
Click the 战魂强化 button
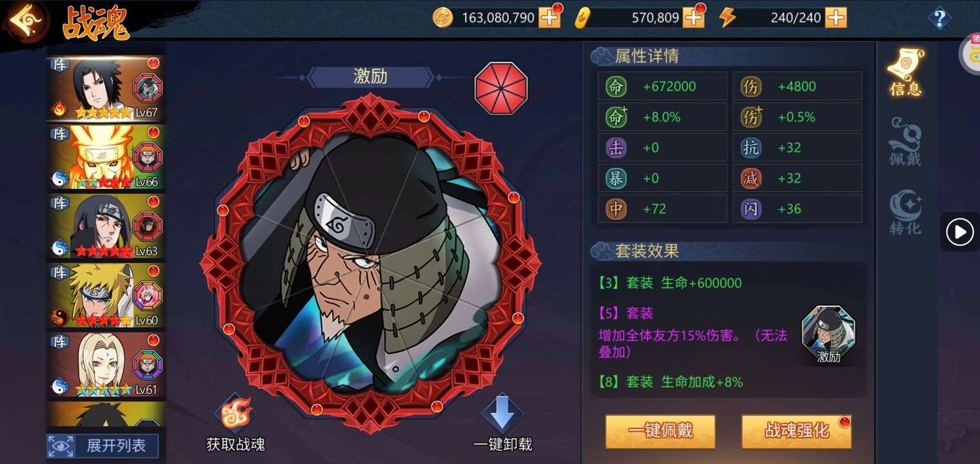797,431
